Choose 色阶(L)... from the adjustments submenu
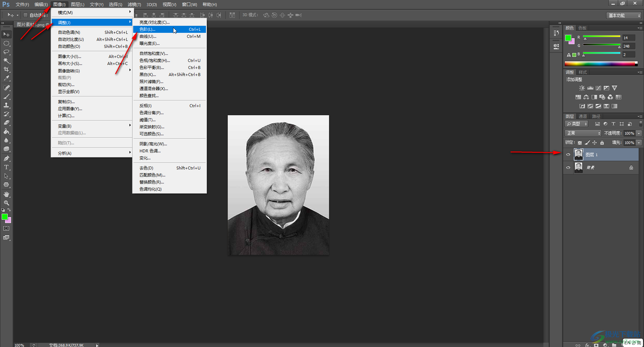 coord(170,29)
